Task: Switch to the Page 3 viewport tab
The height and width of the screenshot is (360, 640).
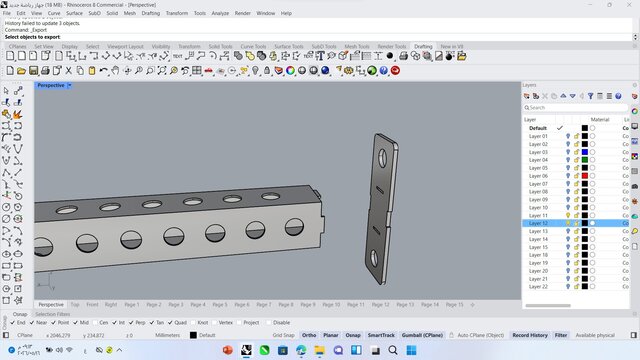Action: click(176, 305)
